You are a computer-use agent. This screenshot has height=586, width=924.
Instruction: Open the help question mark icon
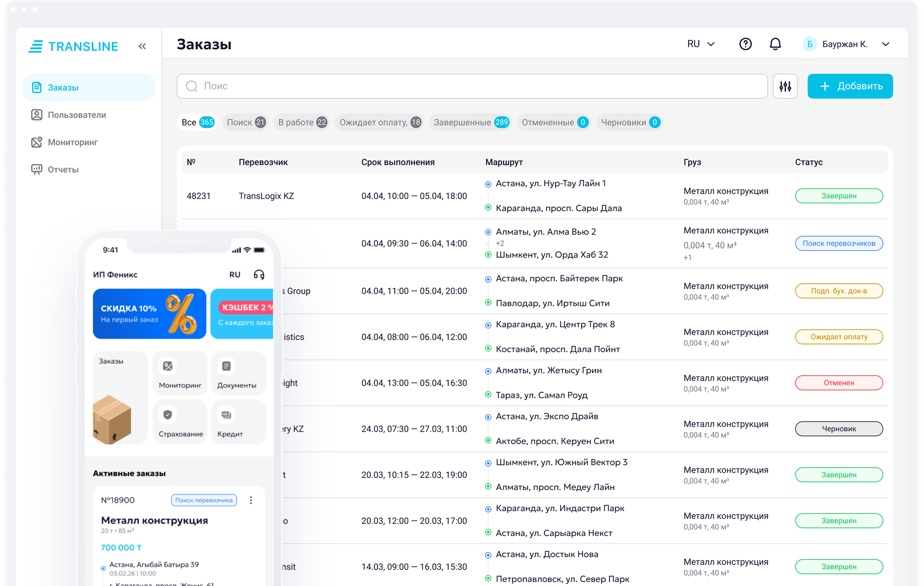pos(745,44)
